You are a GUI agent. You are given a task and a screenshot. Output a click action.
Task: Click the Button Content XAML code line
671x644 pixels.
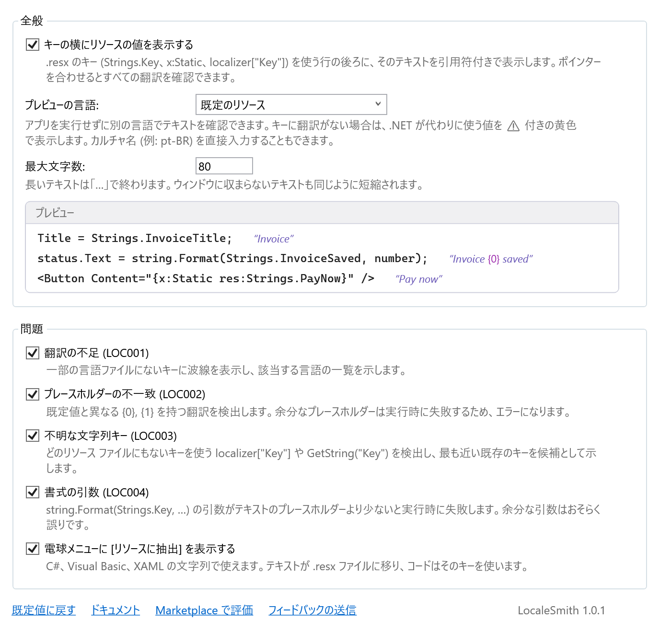click(x=206, y=278)
